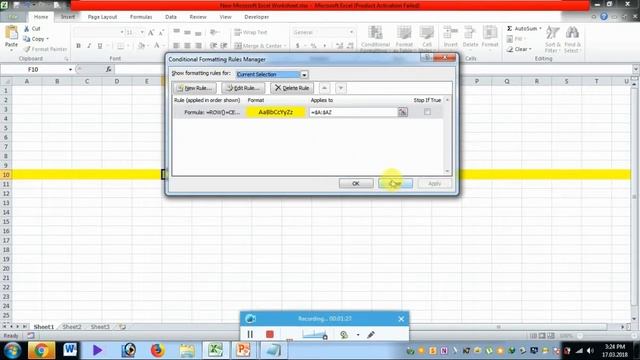Screen dimensions: 640x360
Task: Click AutoSum button
Action: tap(524, 29)
